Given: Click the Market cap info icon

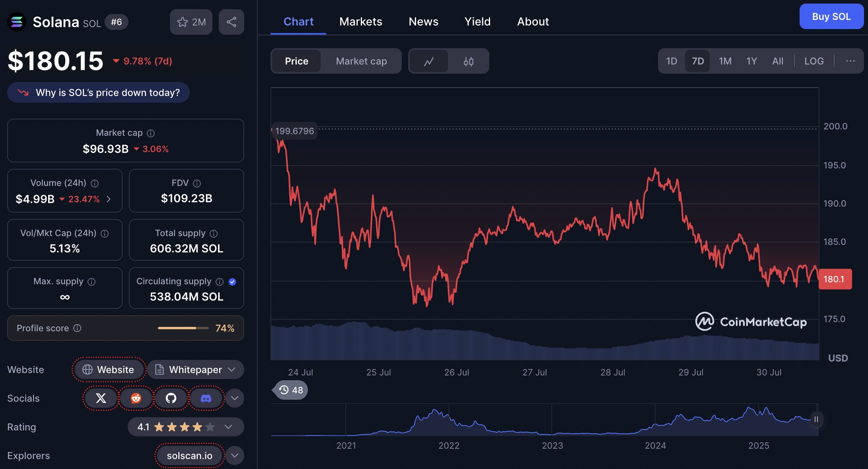Looking at the screenshot, I should tap(151, 133).
